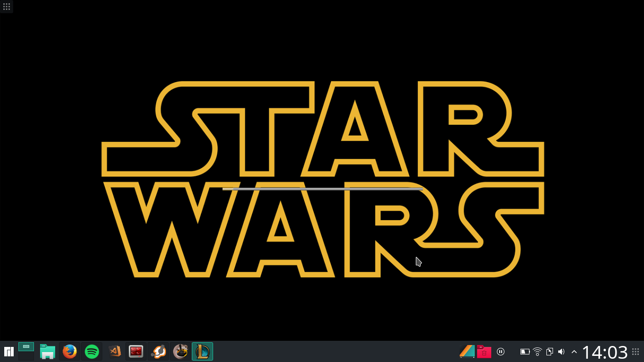Launch the orange headset voice chat app
The width and height of the screenshot is (644, 362).
pyautogui.click(x=158, y=352)
